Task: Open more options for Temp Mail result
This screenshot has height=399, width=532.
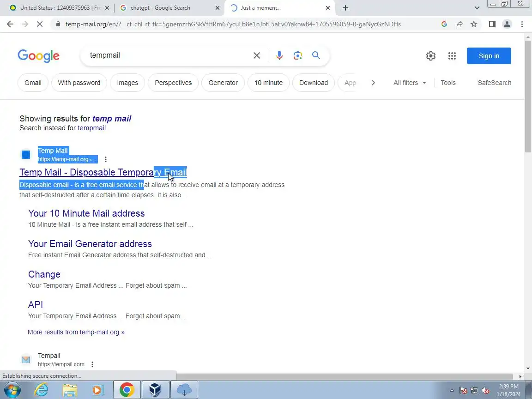Action: point(106,159)
